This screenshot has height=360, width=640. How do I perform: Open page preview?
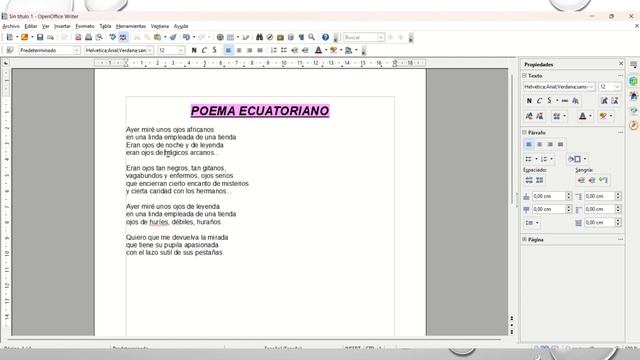(99, 37)
